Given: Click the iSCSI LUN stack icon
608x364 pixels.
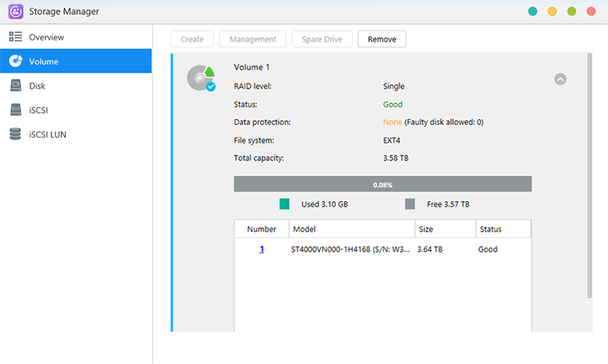Looking at the screenshot, I should click(15, 134).
